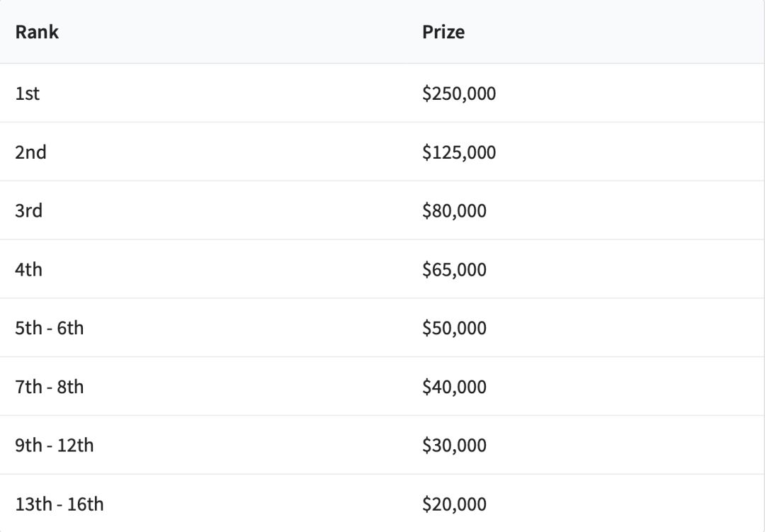The image size is (765, 532).
Task: Select the 5th - 6th rank cell
Action: pyautogui.click(x=49, y=329)
